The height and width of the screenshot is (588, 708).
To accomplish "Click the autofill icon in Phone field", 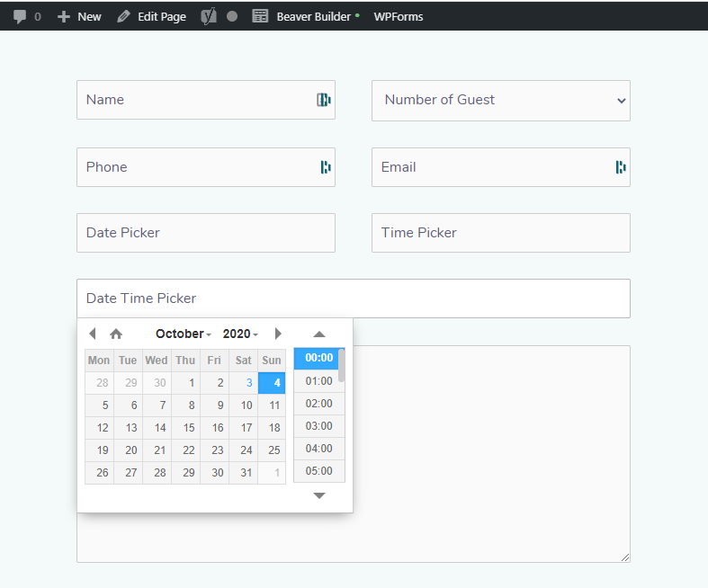I will click(x=326, y=167).
